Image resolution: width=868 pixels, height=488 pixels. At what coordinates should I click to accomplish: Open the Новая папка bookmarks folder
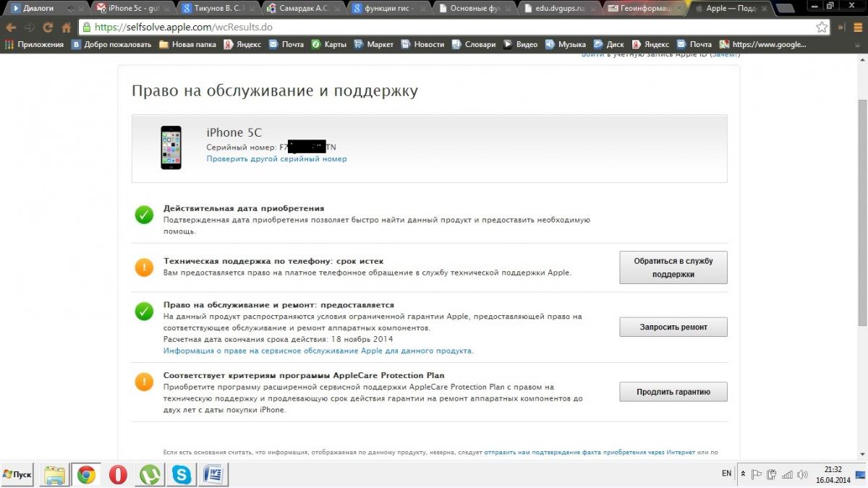[187, 44]
